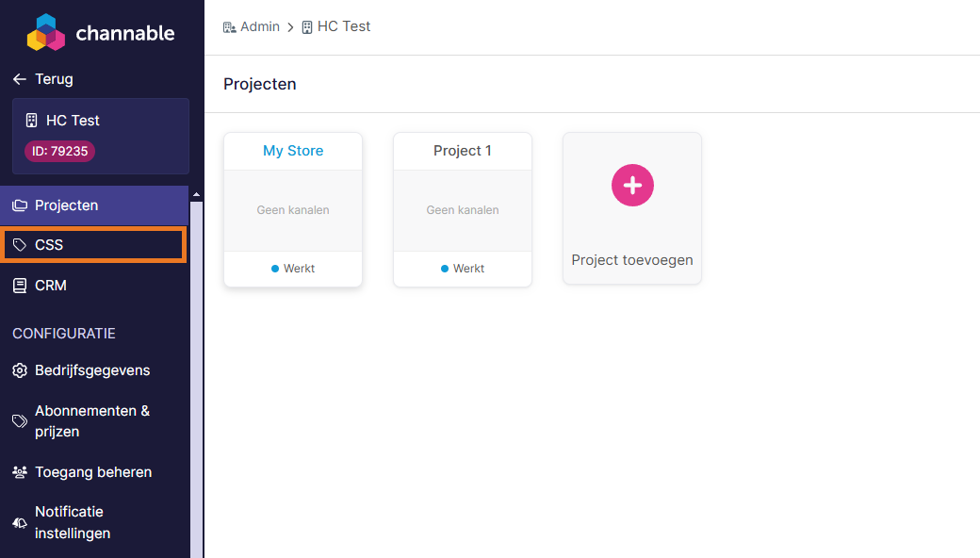Open the My Store project
980x558 pixels.
coord(293,151)
